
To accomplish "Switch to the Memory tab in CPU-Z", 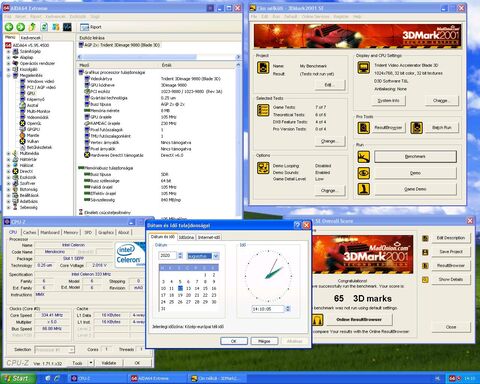I will [x=71, y=232].
